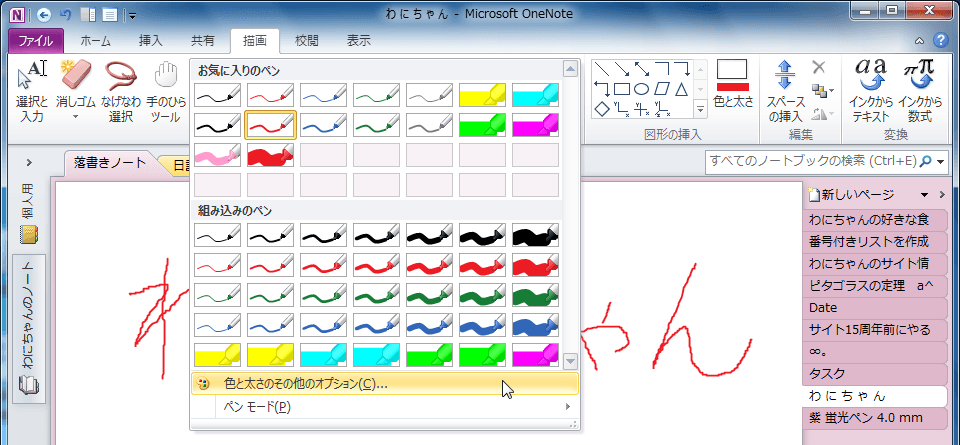Screen dimensions: 960x445
Task: Expand the shapes gallery more arrow
Action: click(x=701, y=109)
